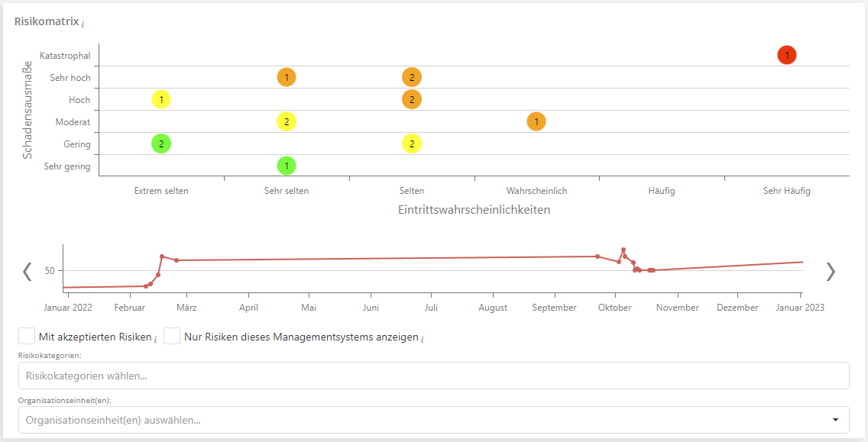Advance timeline with the right chevron arrow
This screenshot has height=442, width=868.
click(831, 271)
